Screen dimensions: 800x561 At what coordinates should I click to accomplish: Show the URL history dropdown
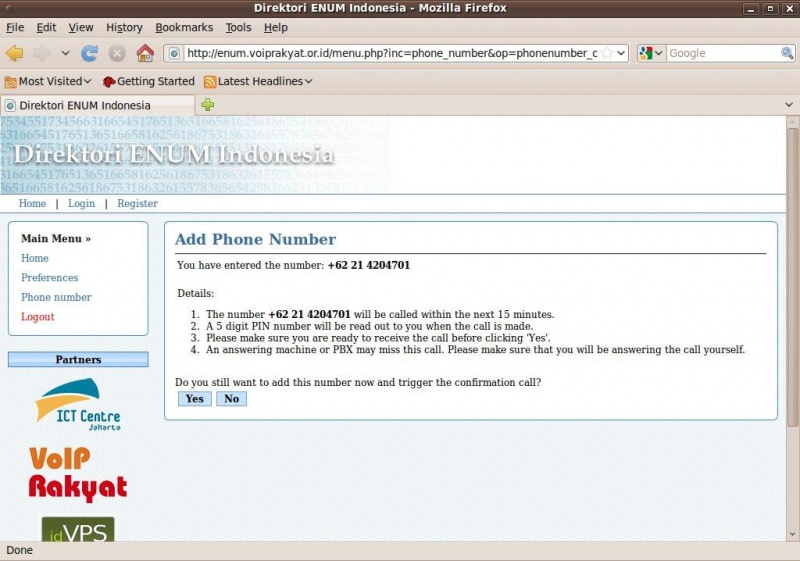621,53
